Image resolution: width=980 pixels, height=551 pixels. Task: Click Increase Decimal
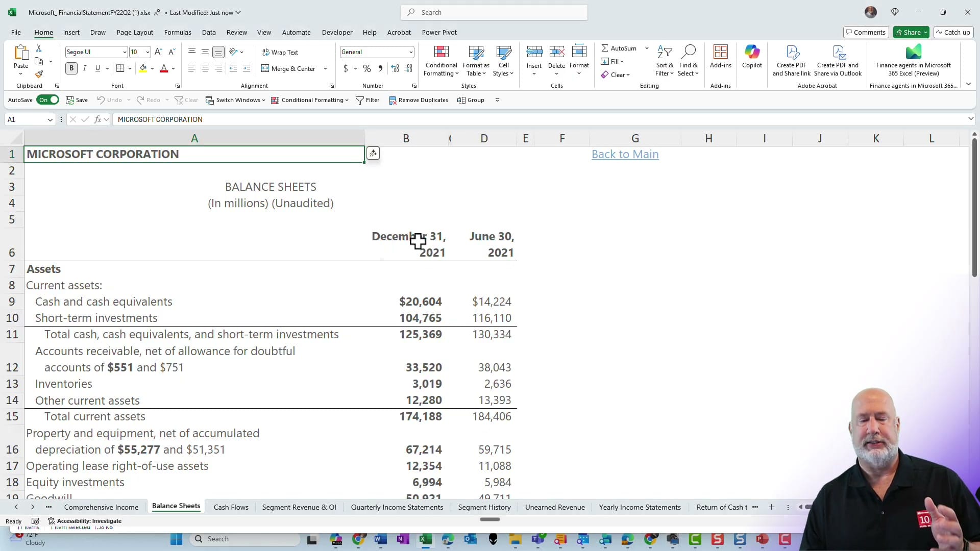coord(396,68)
